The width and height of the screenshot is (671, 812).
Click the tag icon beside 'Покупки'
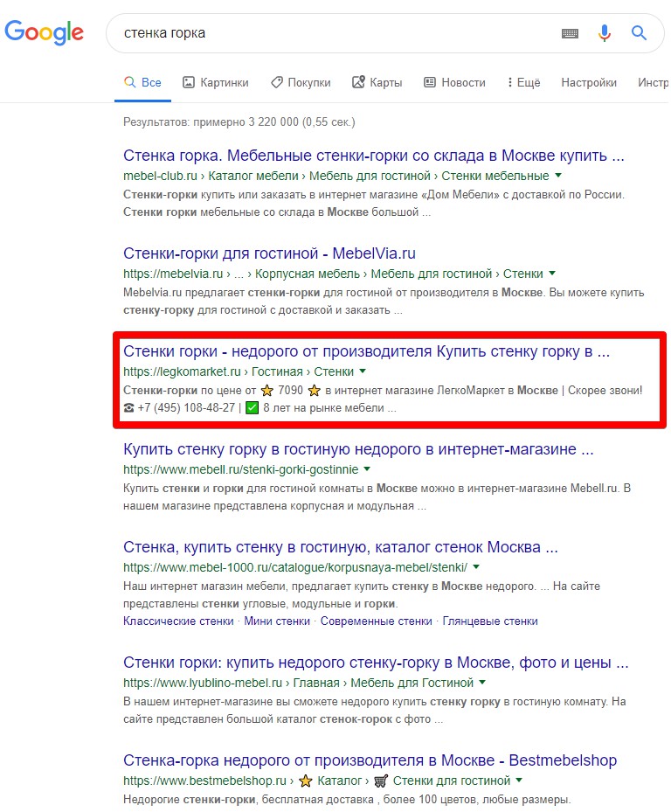(x=277, y=82)
